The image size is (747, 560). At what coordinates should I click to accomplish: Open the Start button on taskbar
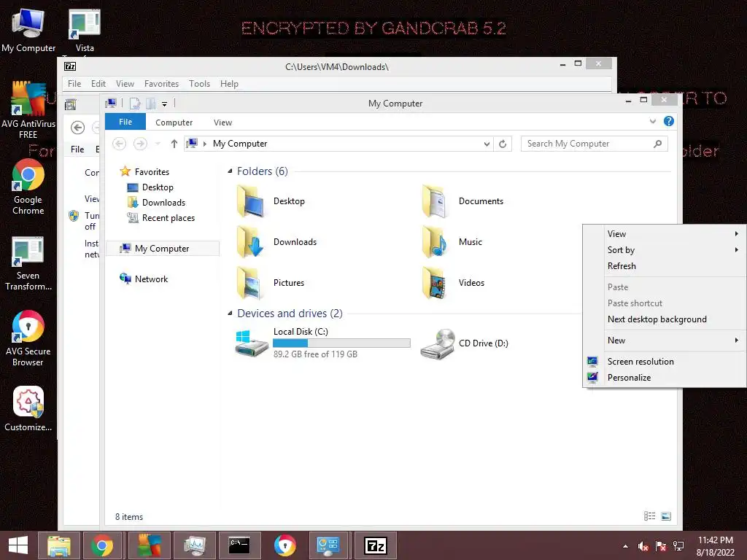click(x=18, y=545)
